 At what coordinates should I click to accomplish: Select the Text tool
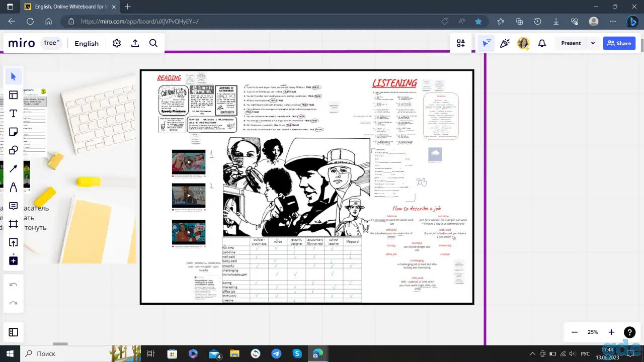(x=14, y=113)
